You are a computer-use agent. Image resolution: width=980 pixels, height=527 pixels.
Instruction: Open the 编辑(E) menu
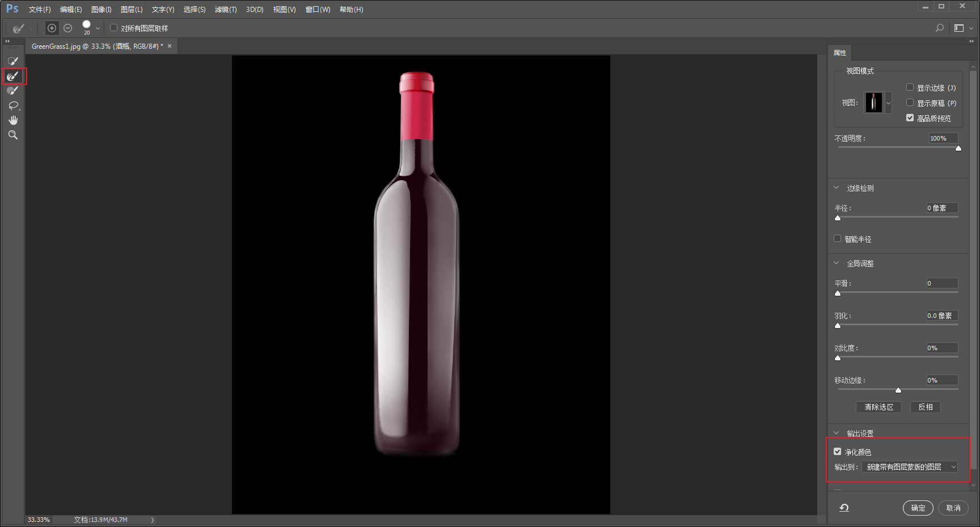tap(71, 10)
